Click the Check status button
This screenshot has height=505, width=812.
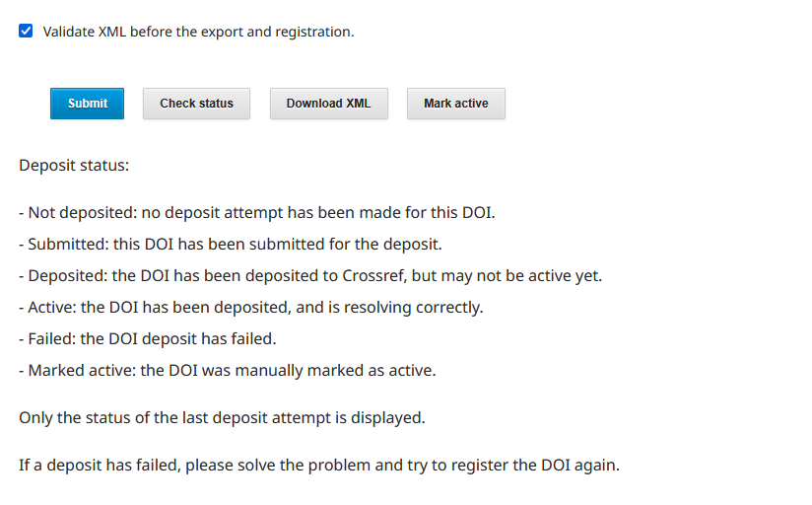click(x=196, y=104)
